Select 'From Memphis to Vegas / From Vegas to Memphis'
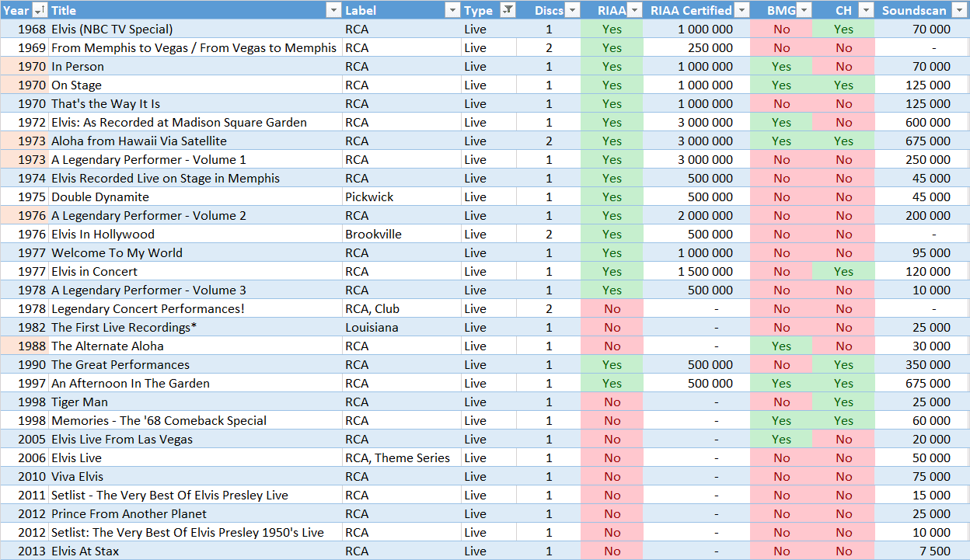This screenshot has height=560, width=970. click(x=195, y=47)
